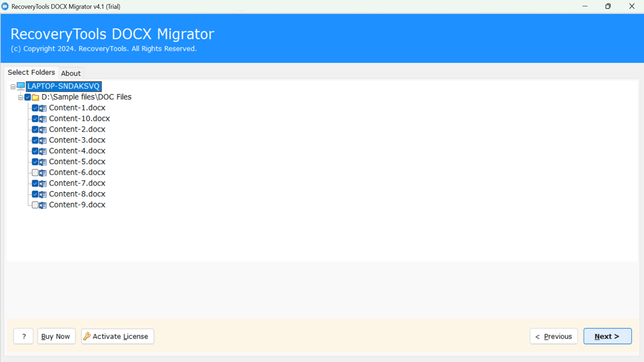Close the DOCX Migrator window
This screenshot has height=362, width=644.
[x=632, y=7]
